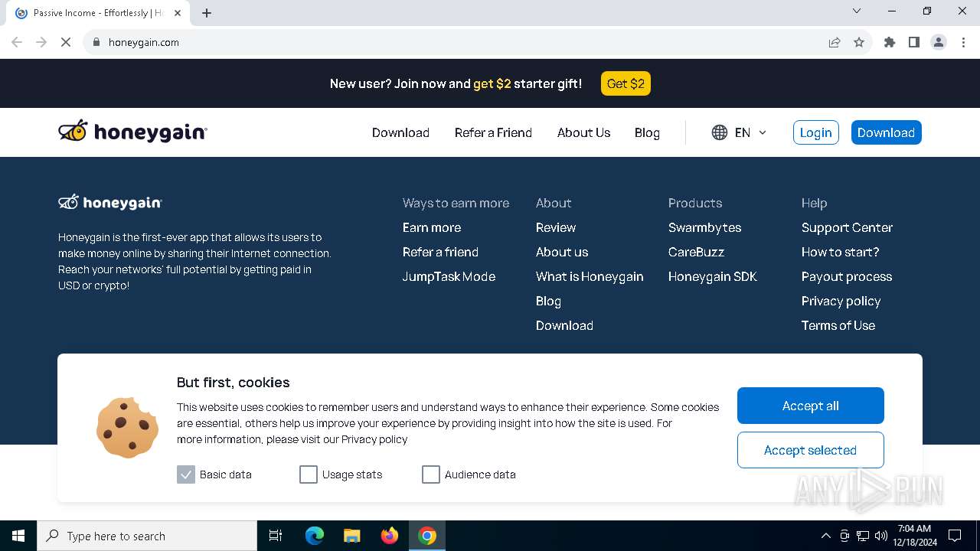Viewport: 980px width, 551px height.
Task: Open Blog footer link
Action: pyautogui.click(x=548, y=301)
